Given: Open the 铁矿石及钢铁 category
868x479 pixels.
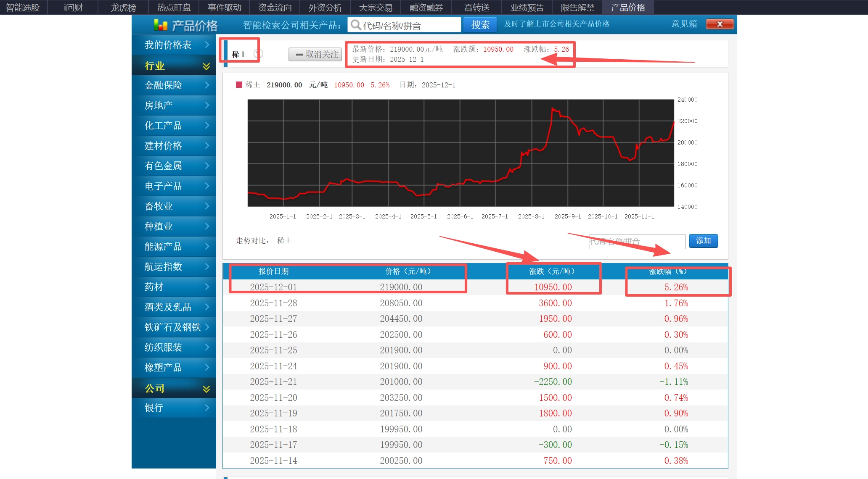Looking at the screenshot, I should tap(173, 327).
